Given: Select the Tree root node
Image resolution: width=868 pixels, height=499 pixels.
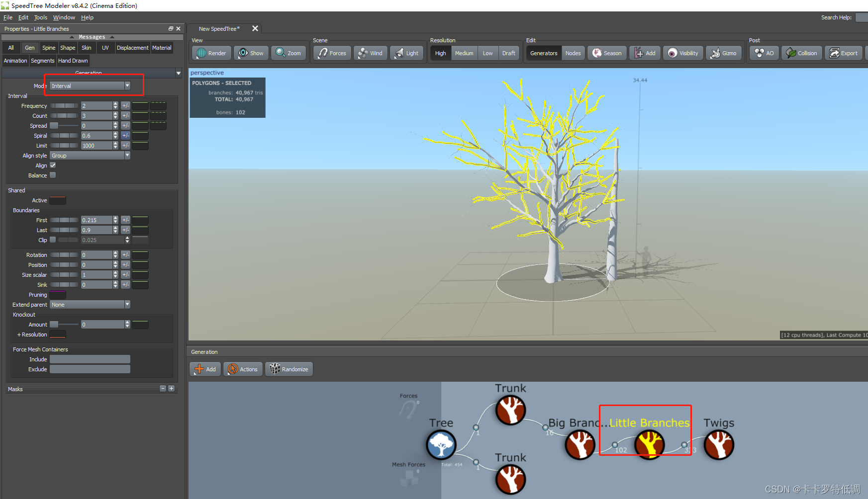Looking at the screenshot, I should click(x=441, y=444).
